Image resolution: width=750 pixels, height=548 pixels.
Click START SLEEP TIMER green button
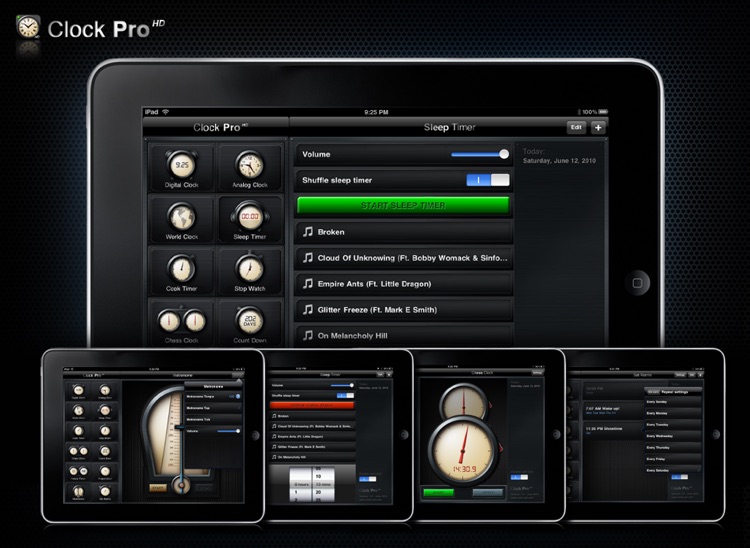403,206
